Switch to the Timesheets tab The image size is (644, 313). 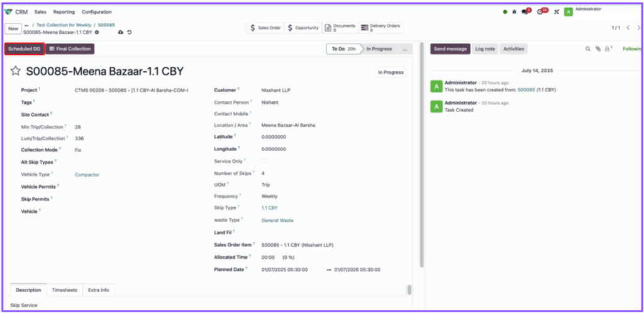pyautogui.click(x=65, y=290)
